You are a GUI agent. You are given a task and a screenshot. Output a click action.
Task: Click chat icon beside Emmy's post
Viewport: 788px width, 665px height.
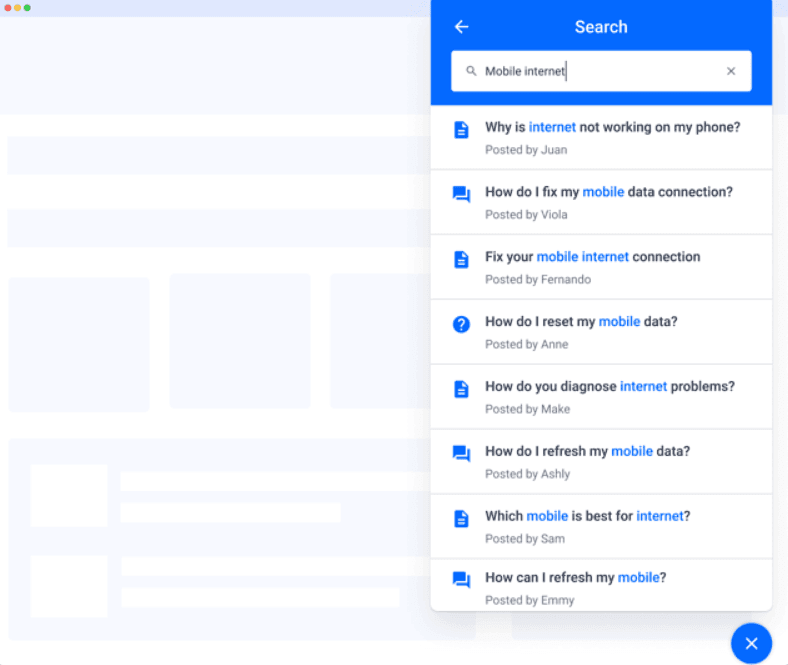[x=461, y=580]
